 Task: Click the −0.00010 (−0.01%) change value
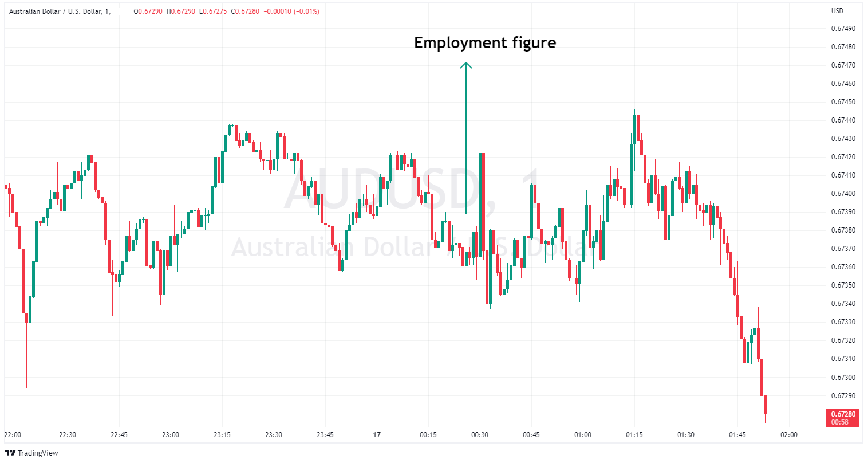pyautogui.click(x=291, y=11)
